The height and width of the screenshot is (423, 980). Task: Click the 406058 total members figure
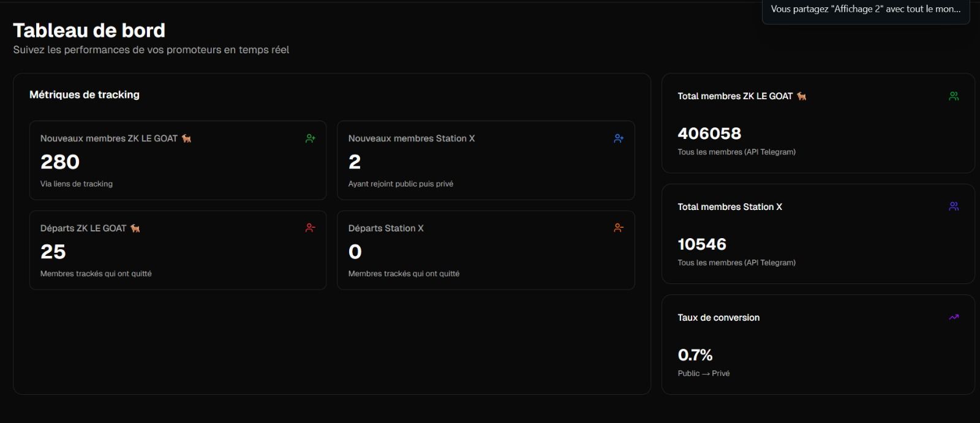coord(709,133)
